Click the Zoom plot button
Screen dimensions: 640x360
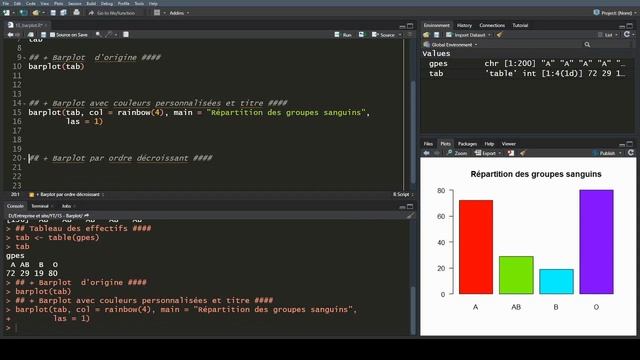coord(457,153)
